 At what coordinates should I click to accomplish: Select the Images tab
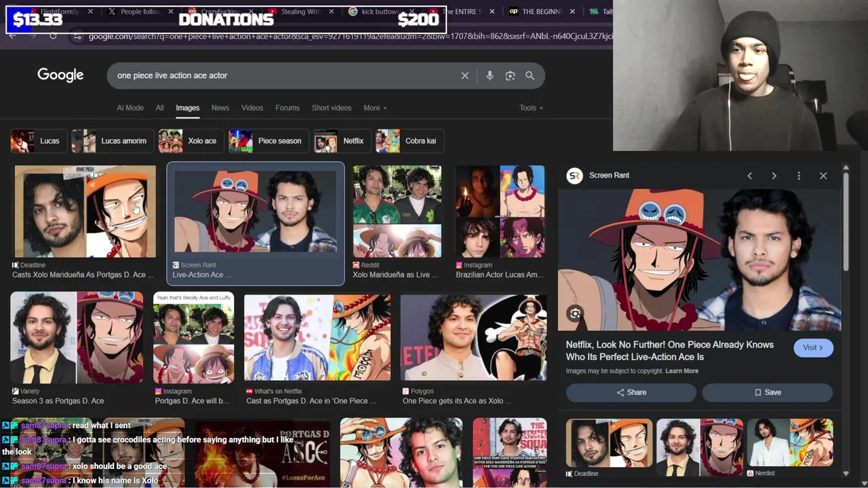(187, 108)
